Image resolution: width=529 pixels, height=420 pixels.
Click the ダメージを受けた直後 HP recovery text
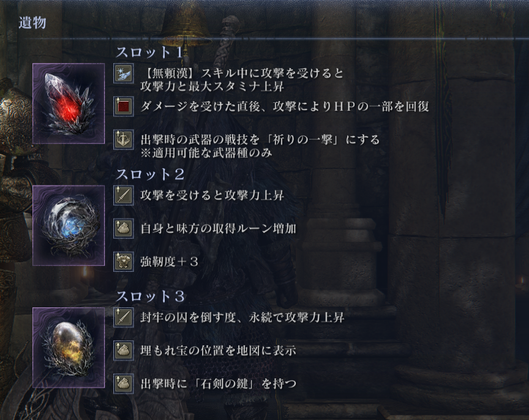285,107
